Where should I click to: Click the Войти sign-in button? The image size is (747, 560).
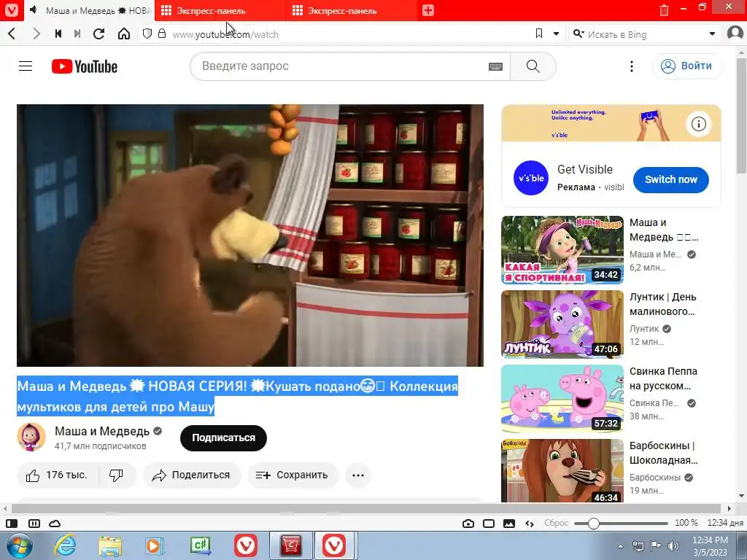click(687, 66)
